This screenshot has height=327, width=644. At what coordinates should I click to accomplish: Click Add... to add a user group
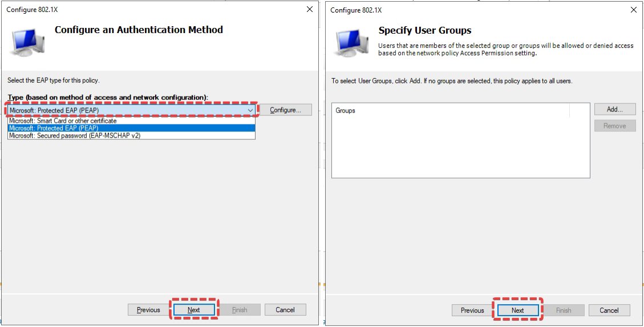pyautogui.click(x=614, y=109)
